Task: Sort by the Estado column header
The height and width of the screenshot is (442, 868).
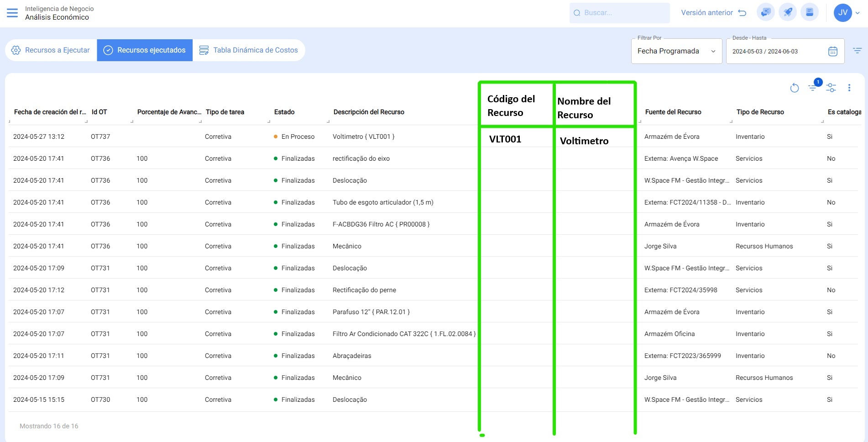Action: [x=284, y=112]
